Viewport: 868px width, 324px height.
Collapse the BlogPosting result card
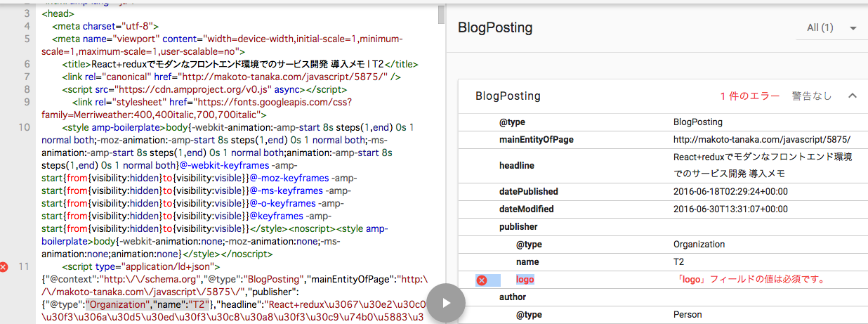point(853,96)
